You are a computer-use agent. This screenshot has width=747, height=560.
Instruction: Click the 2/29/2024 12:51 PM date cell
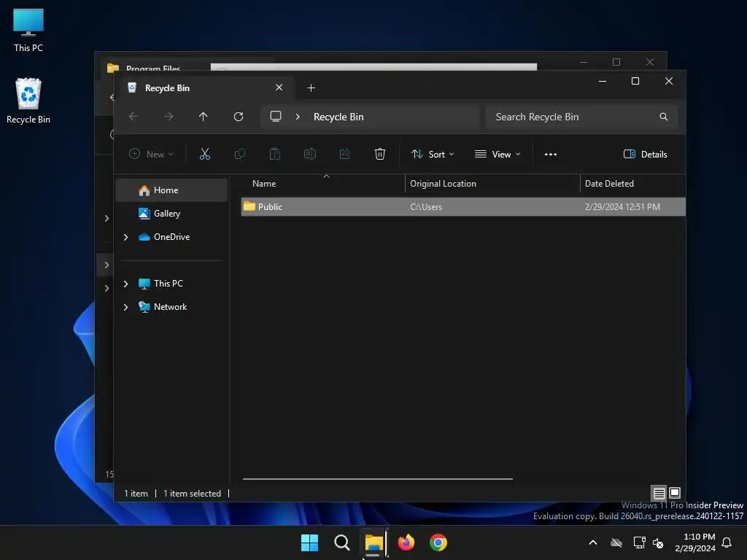[x=622, y=207]
